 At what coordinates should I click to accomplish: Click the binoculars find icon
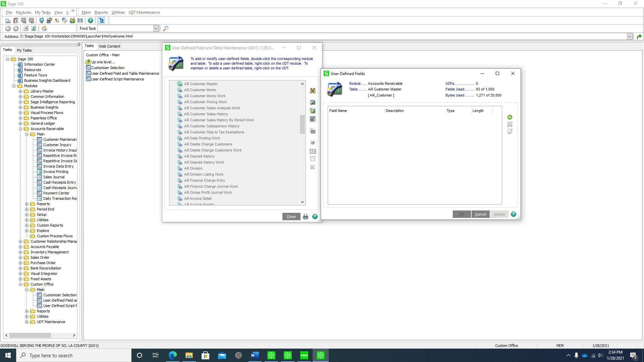tap(312, 91)
